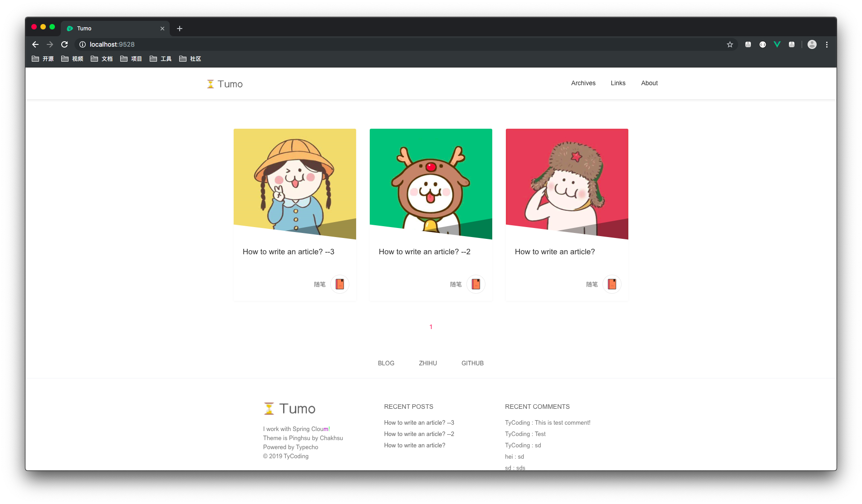Click the first extension icon after the star
Viewport: 862px width, 504px height.
(748, 44)
